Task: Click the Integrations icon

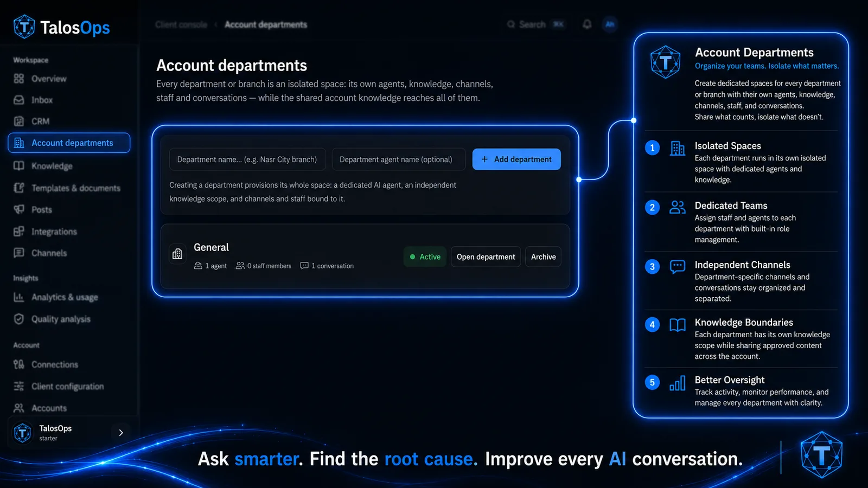Action: click(x=19, y=232)
